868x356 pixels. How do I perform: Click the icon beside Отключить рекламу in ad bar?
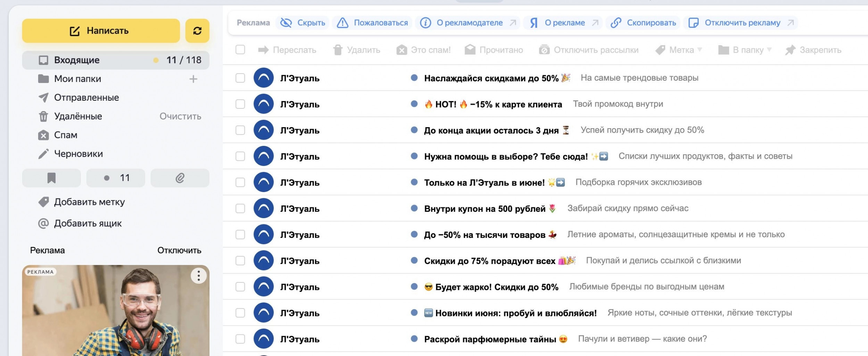coord(693,23)
